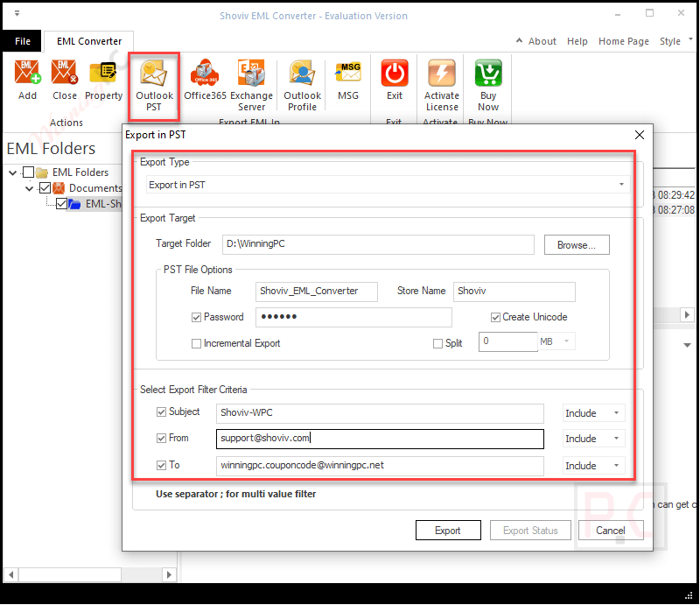The image size is (700, 605).
Task: Uncheck the To filter checkbox
Action: pyautogui.click(x=161, y=466)
